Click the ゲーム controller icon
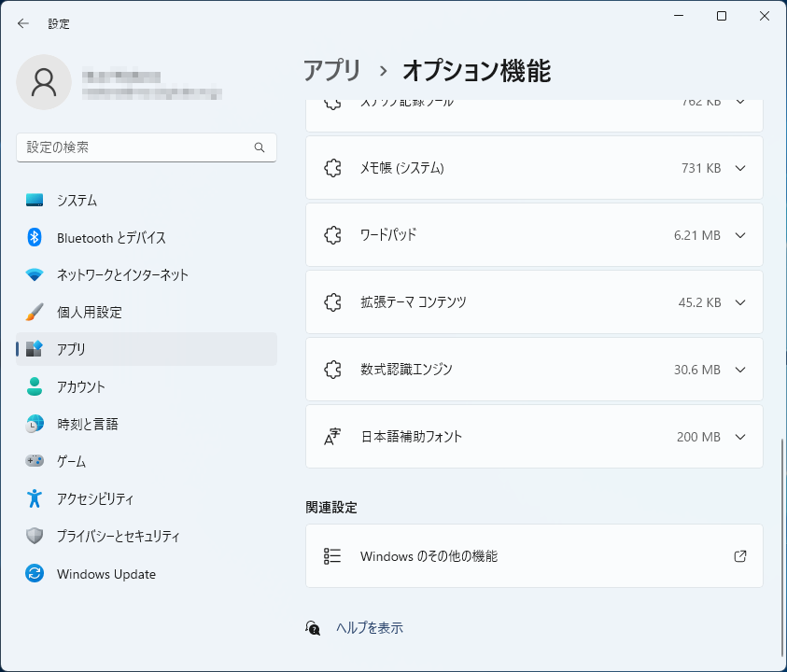The width and height of the screenshot is (787, 672). (35, 461)
